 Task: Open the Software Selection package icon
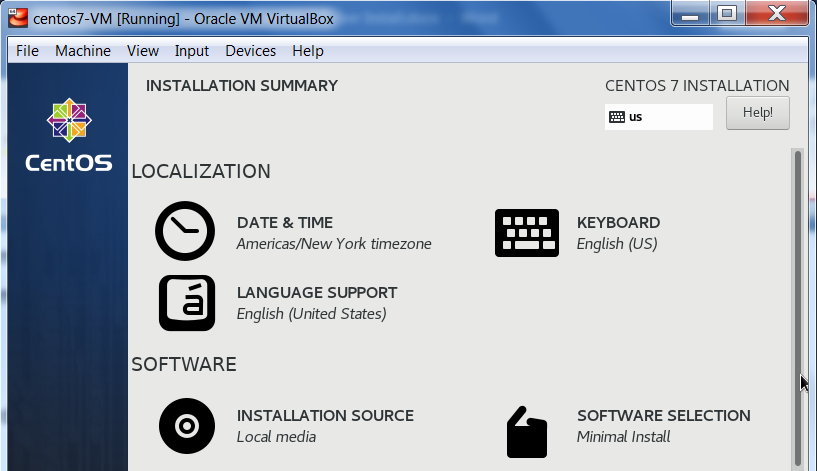click(526, 430)
